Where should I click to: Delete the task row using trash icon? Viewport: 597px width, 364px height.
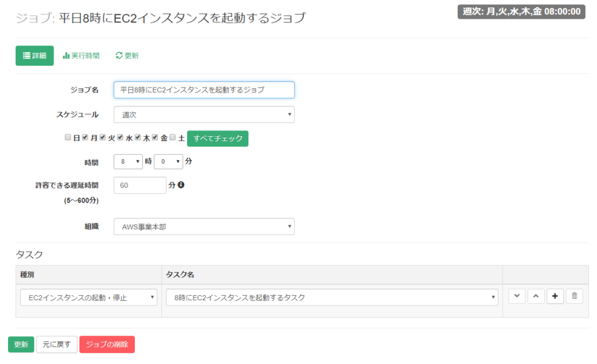(x=574, y=296)
